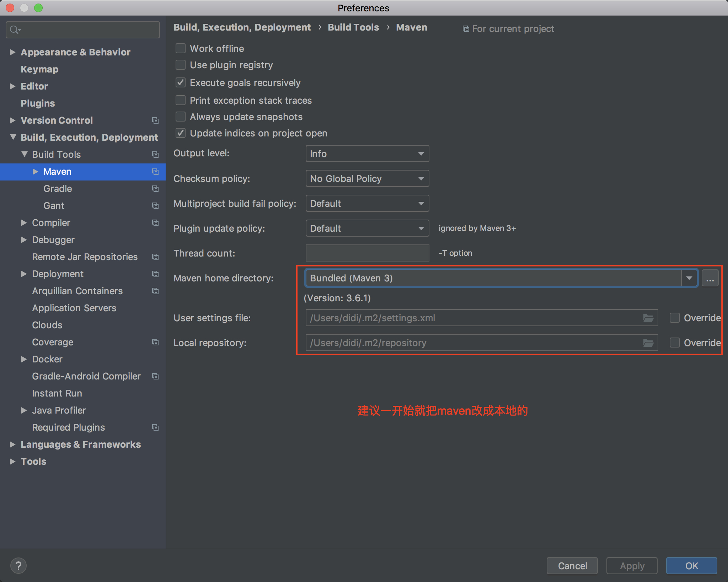This screenshot has width=728, height=582.
Task: Expand the Languages & Frameworks section
Action: pos(13,444)
